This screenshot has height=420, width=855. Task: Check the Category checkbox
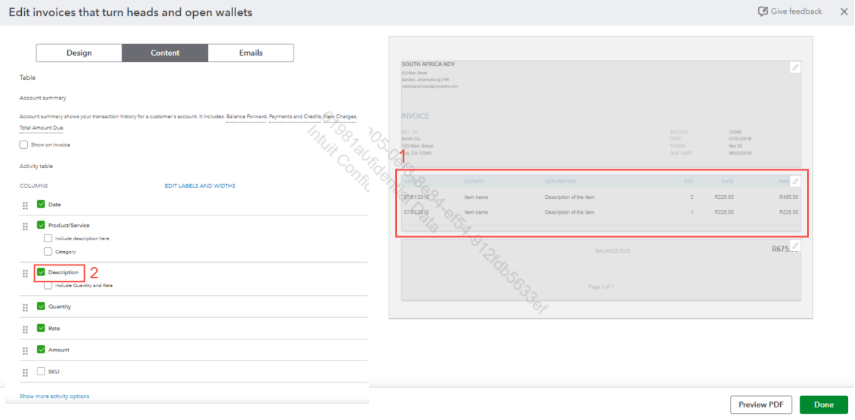(48, 251)
